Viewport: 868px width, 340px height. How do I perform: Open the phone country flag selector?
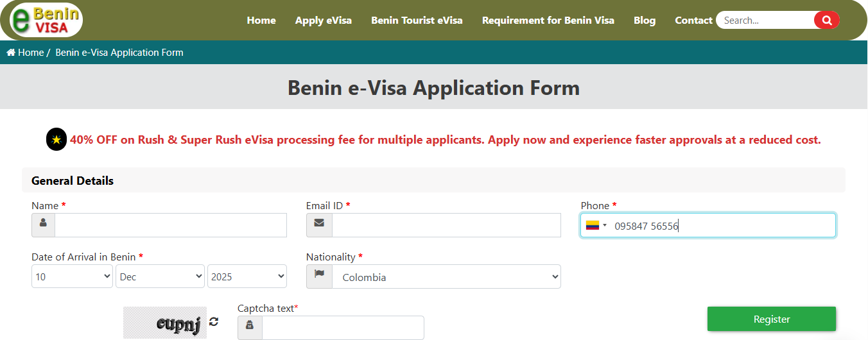[x=596, y=225]
